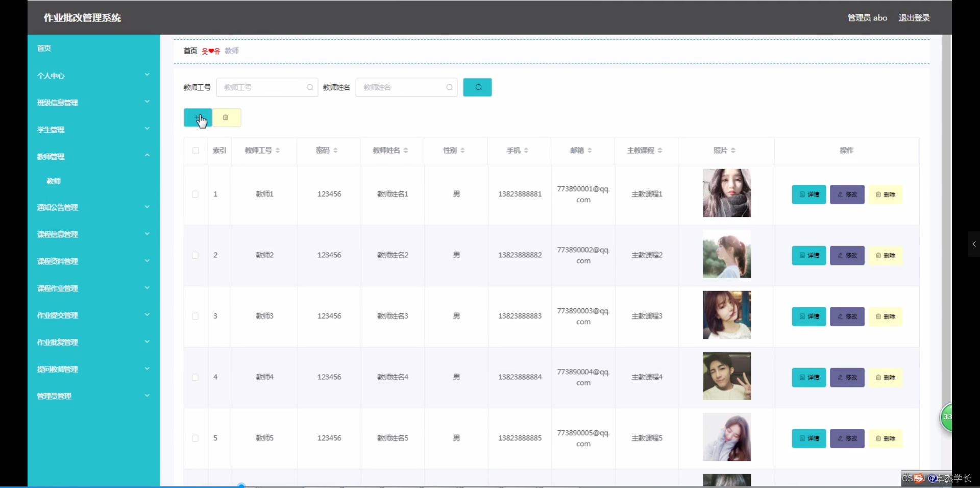The height and width of the screenshot is (488, 980).
Task: Click the photo thumbnail of 教师4
Action: pos(727,376)
